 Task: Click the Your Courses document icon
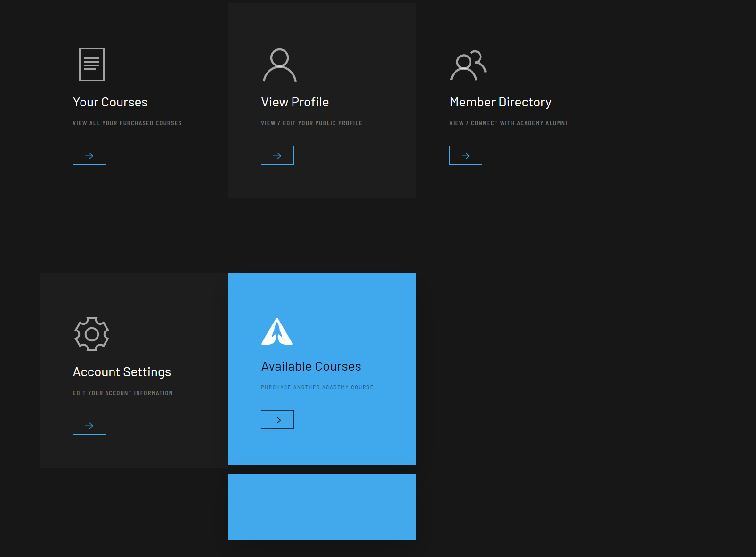click(92, 65)
